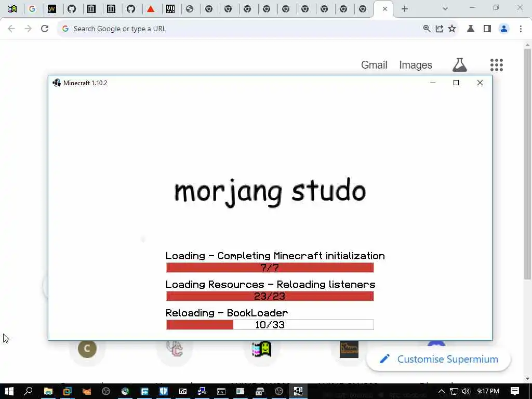Viewport: 532px width, 399px height.
Task: Open the pink C logo shortcut
Action: [175, 349]
